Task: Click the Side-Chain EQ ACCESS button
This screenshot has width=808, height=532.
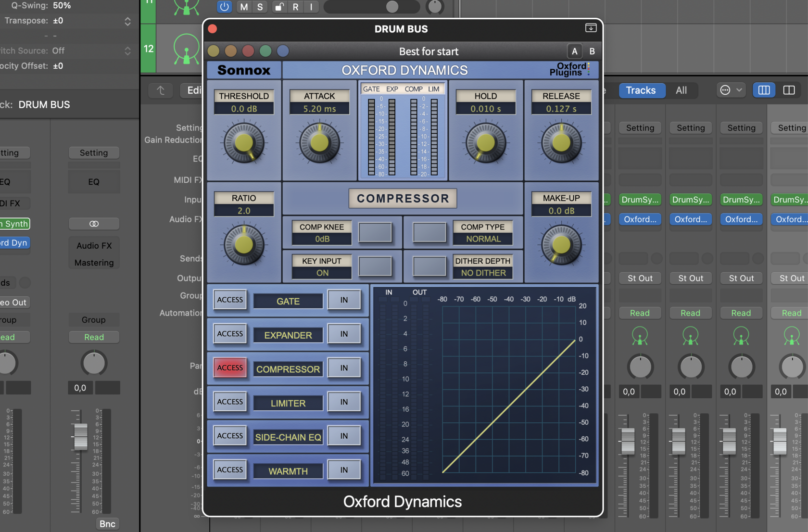Action: click(230, 436)
